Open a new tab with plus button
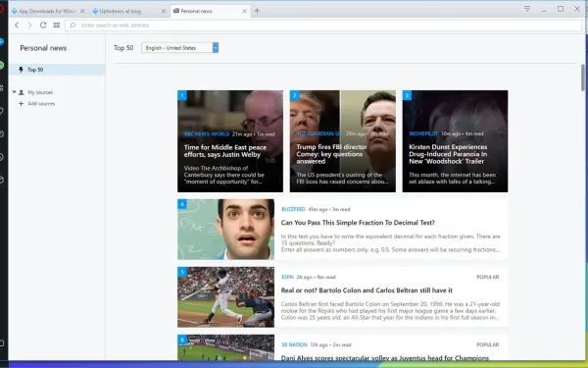The width and height of the screenshot is (588, 368). (257, 11)
